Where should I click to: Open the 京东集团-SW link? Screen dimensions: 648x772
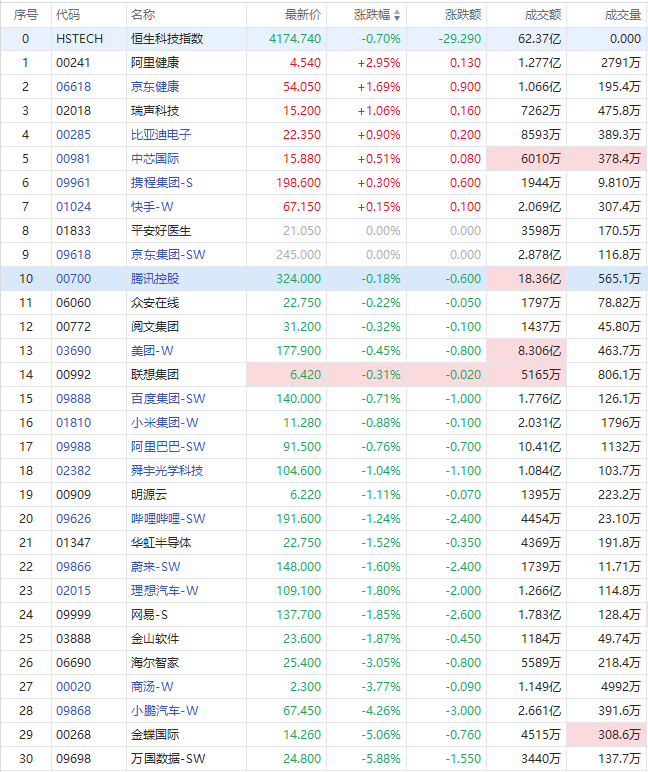tap(168, 255)
